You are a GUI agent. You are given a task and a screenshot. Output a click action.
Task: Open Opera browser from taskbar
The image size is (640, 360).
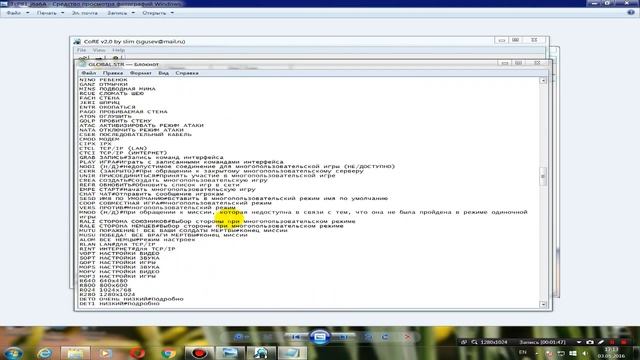coord(137,353)
